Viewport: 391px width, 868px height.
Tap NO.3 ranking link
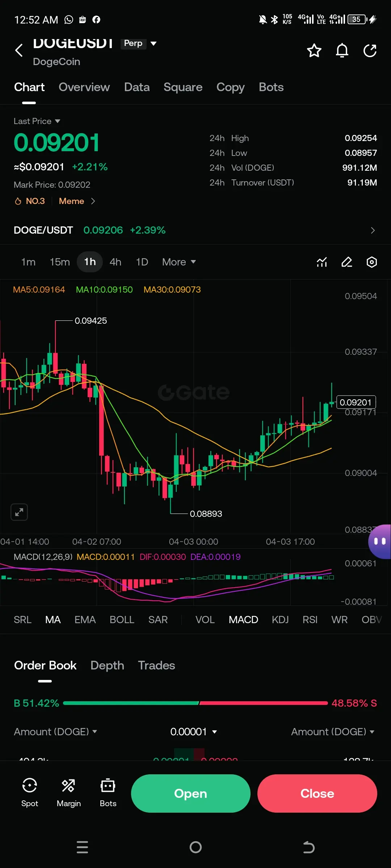point(35,201)
